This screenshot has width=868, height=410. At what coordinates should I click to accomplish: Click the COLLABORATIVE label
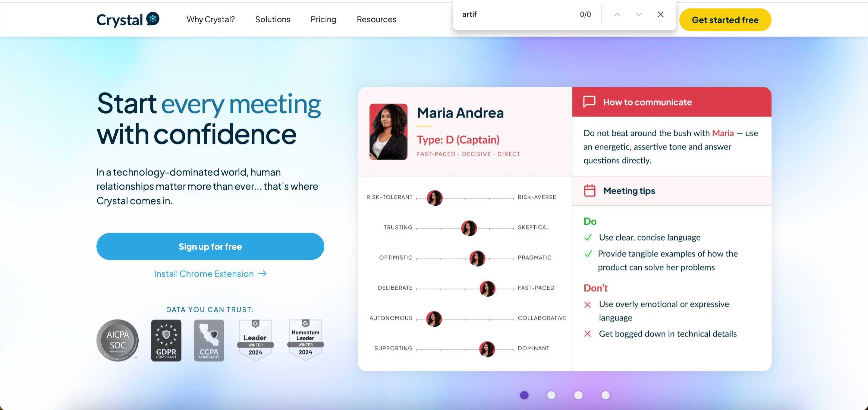[542, 318]
